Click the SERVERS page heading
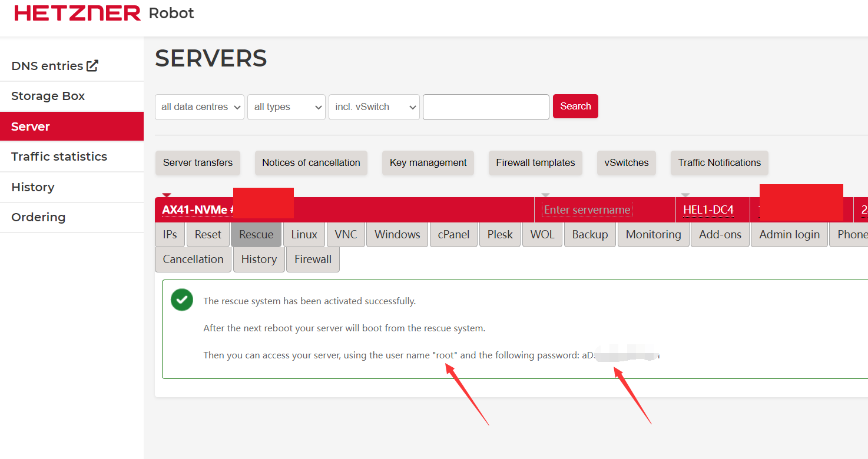 pos(211,58)
